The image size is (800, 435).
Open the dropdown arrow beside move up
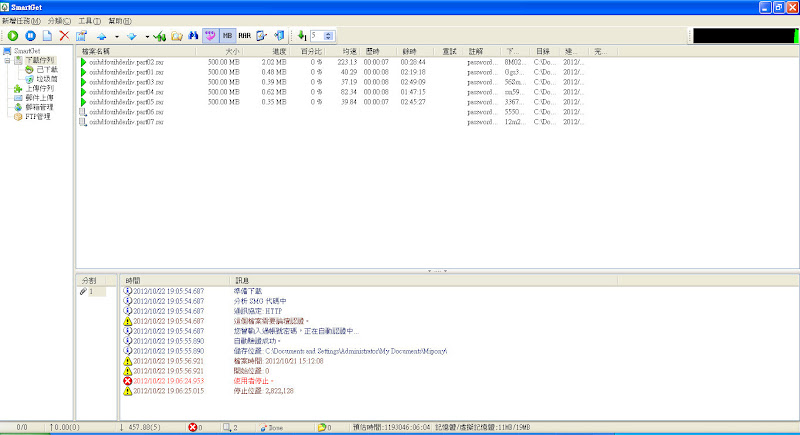point(116,35)
